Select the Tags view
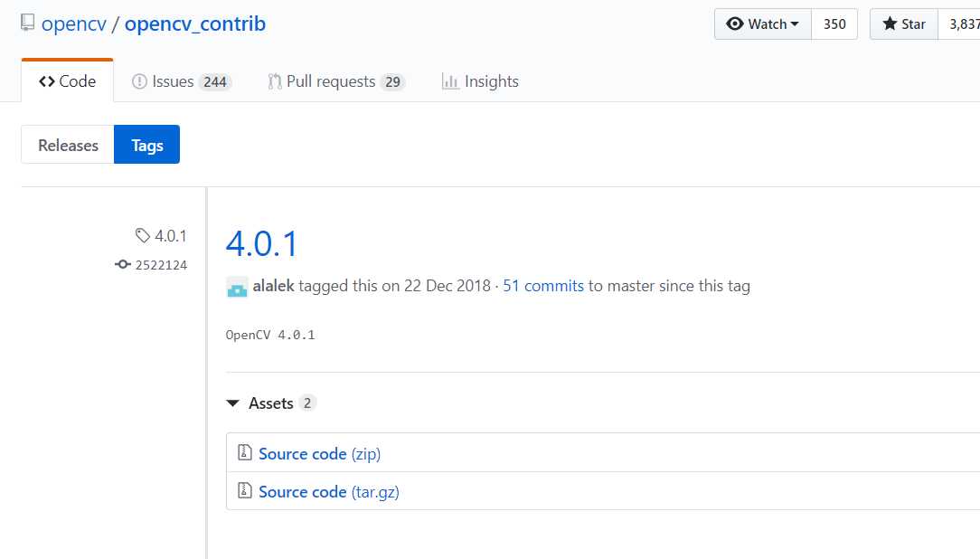This screenshot has width=980, height=559. coord(146,145)
